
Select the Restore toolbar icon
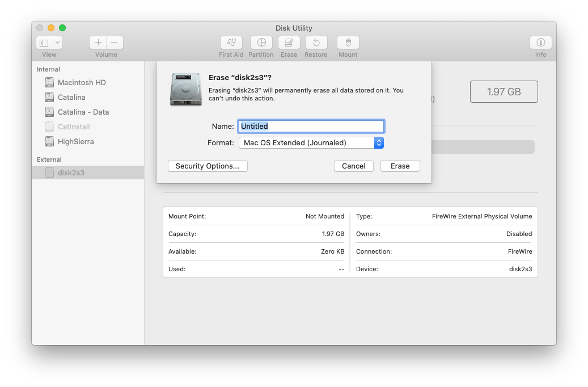coord(316,43)
